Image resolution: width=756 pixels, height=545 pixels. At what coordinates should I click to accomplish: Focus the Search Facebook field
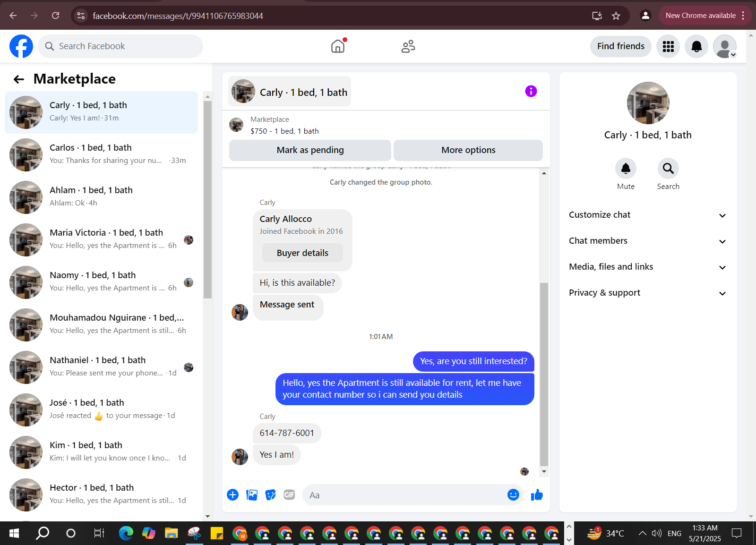point(120,46)
